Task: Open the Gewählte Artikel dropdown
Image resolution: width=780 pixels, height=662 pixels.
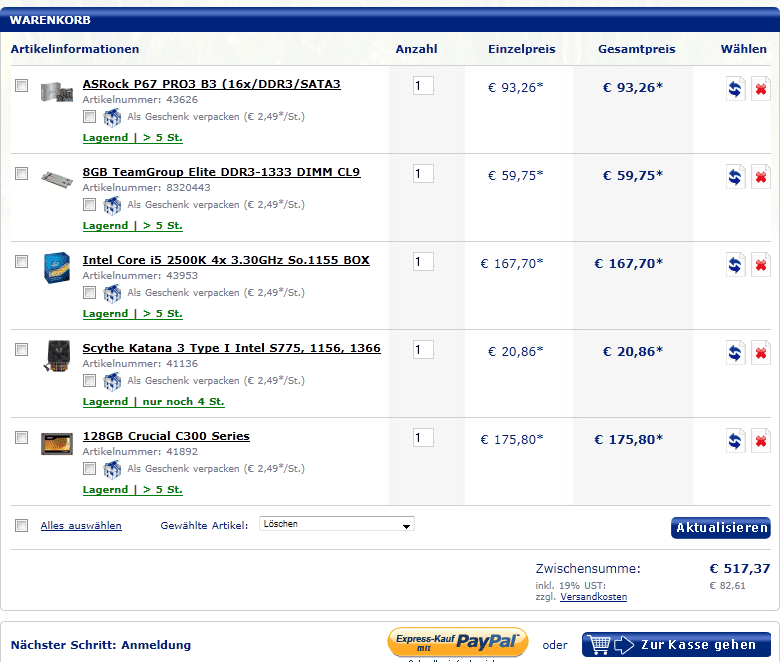Action: [336, 524]
